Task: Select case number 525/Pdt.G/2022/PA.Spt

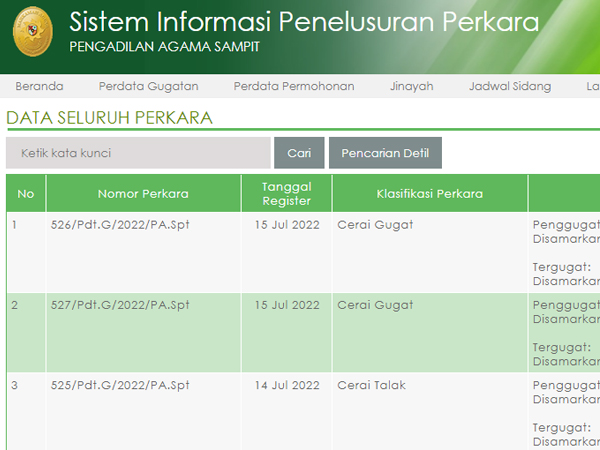Action: tap(120, 385)
